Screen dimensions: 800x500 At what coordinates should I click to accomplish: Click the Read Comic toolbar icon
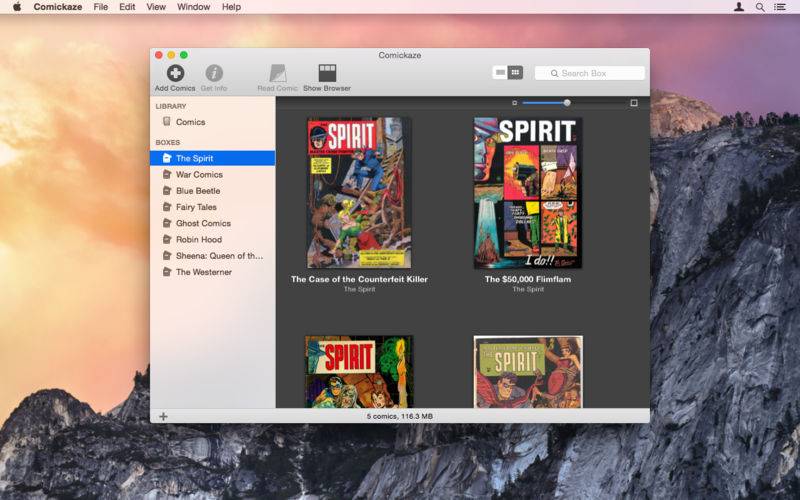278,73
